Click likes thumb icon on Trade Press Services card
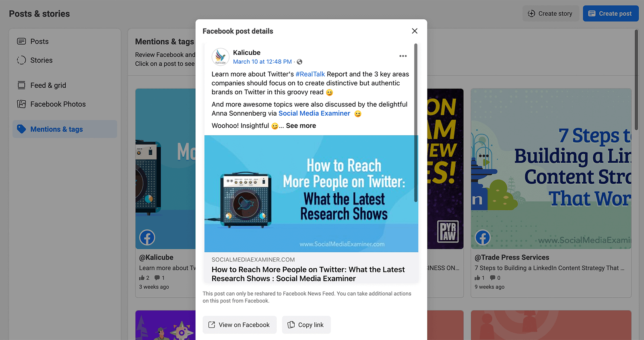The image size is (644, 340). pyautogui.click(x=477, y=278)
